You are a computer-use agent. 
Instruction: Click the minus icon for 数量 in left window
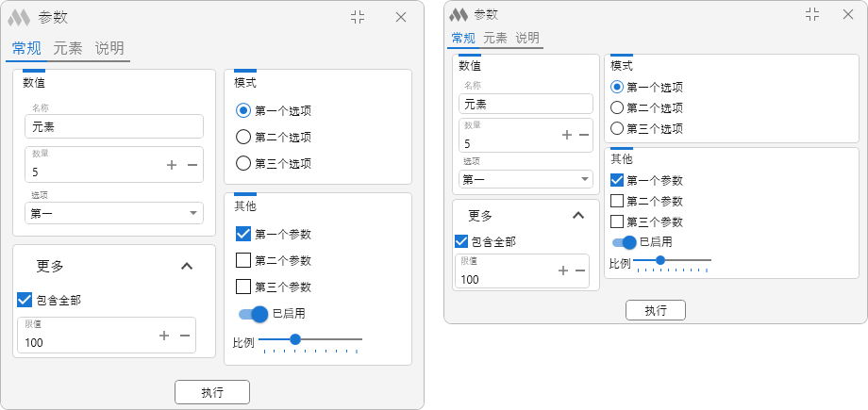tap(192, 165)
